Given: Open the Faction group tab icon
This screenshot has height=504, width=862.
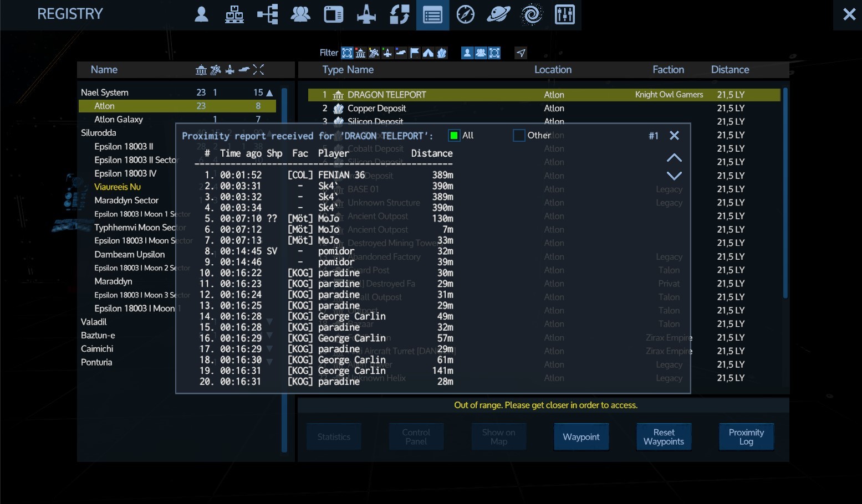Looking at the screenshot, I should (x=300, y=14).
